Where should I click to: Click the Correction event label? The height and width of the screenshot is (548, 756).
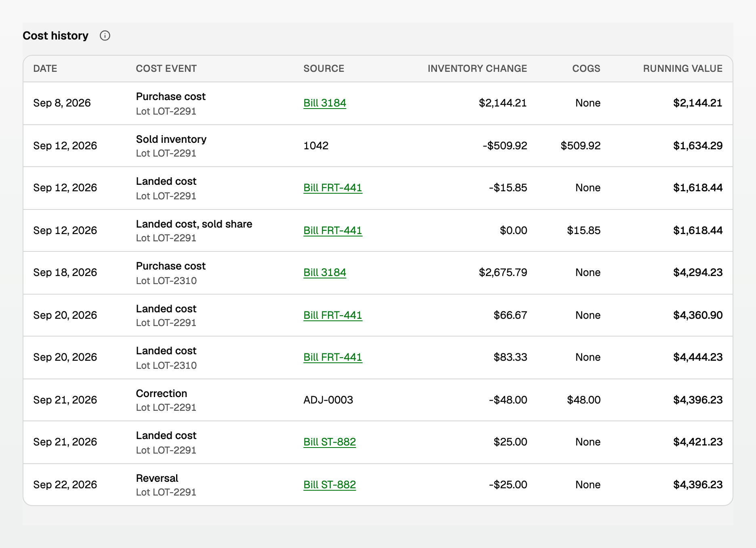[162, 393]
